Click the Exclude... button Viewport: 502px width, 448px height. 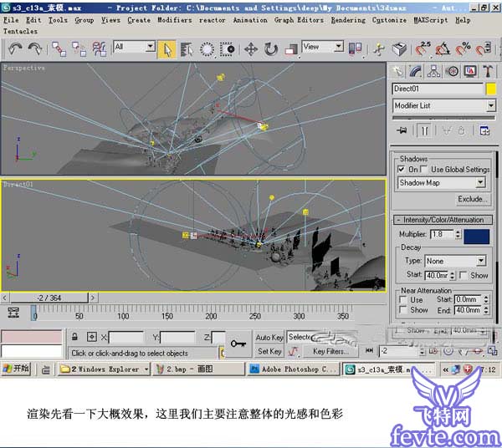[x=472, y=199]
